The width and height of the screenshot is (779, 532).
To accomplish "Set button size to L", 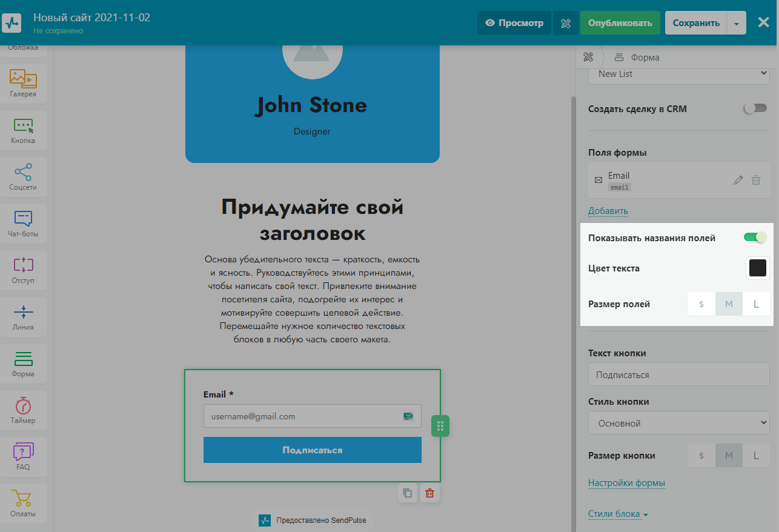I will coord(756,456).
